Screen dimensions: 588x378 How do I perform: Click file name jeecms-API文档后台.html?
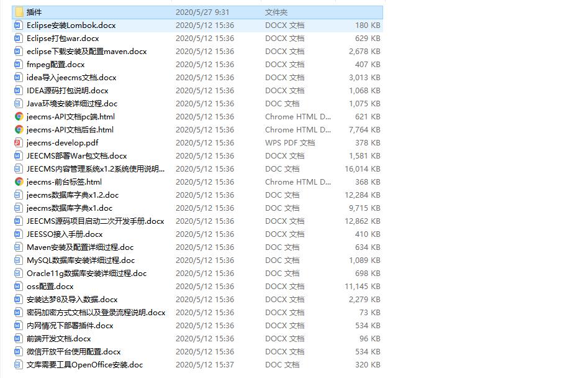(70, 130)
